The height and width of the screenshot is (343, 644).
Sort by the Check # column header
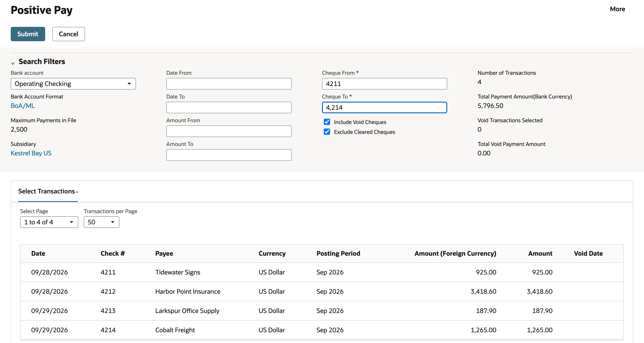tap(112, 253)
